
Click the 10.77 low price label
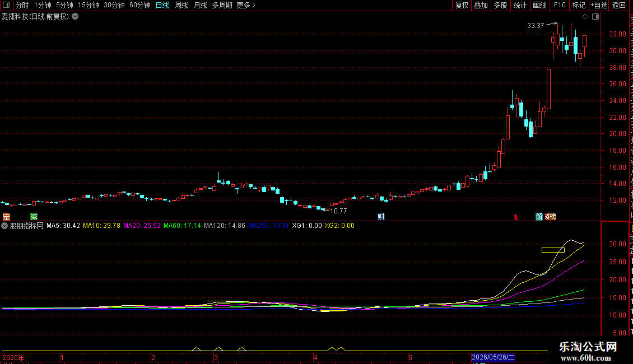338,211
